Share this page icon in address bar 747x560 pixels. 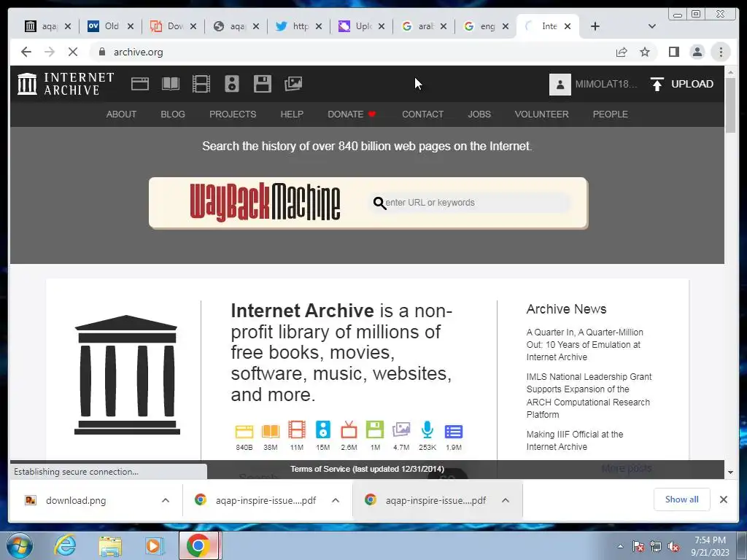click(622, 52)
